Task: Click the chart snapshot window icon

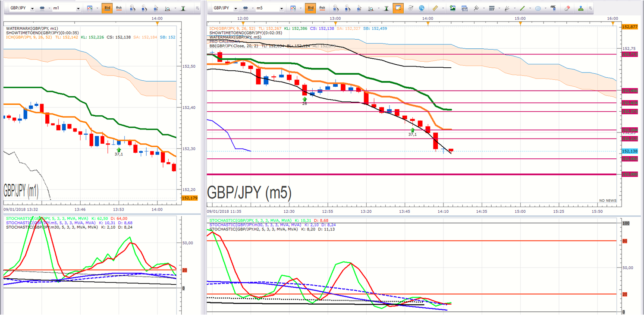Action: tap(465, 8)
